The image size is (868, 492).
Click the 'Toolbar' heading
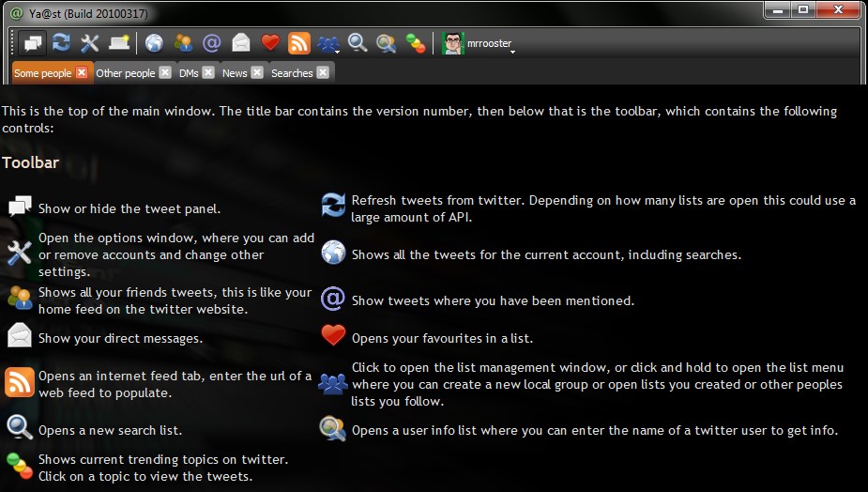coord(30,162)
